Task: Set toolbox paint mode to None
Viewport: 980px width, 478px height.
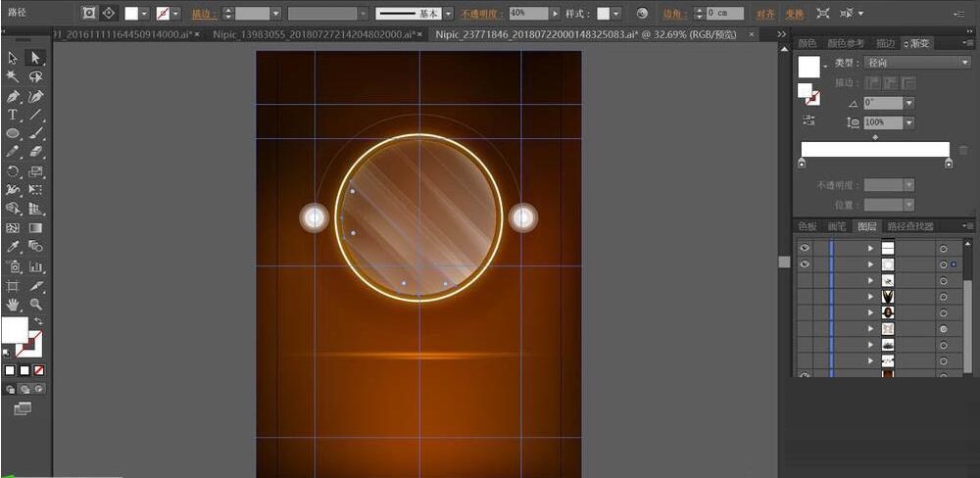Action: pyautogui.click(x=39, y=370)
